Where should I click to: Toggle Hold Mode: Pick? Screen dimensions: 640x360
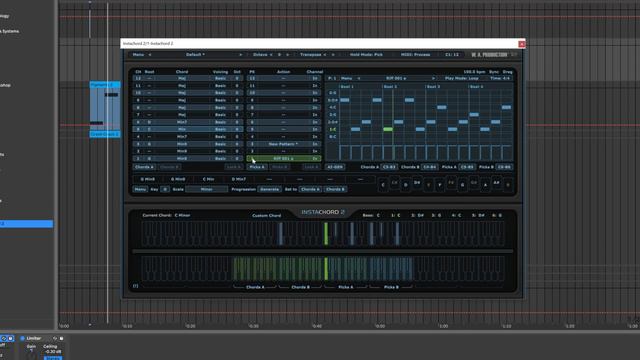tap(366, 55)
